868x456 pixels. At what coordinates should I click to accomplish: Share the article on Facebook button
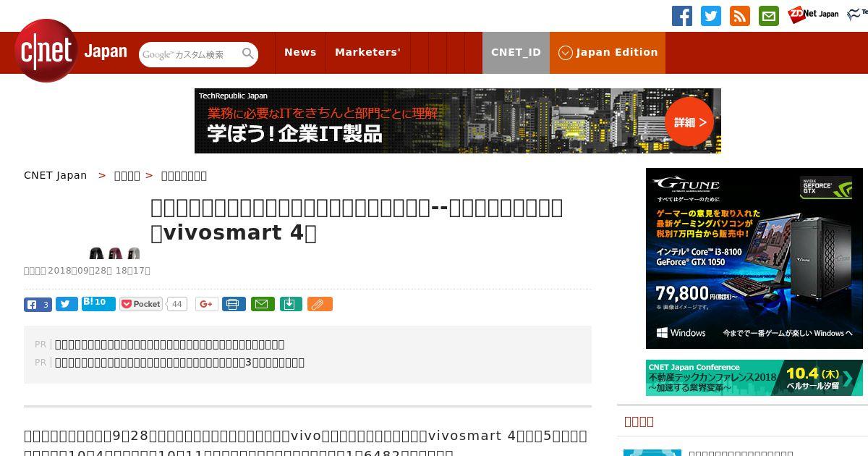[x=38, y=305]
